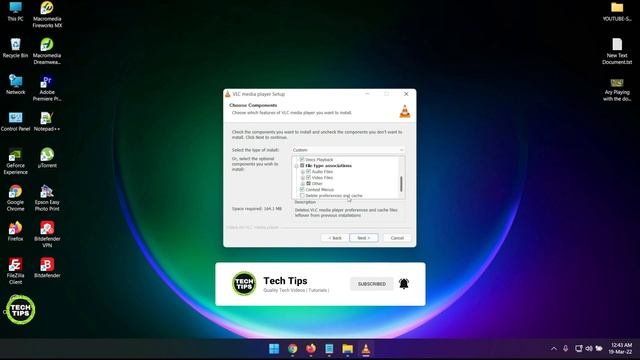
Task: Show hidden system tray icons
Action: tap(553, 348)
